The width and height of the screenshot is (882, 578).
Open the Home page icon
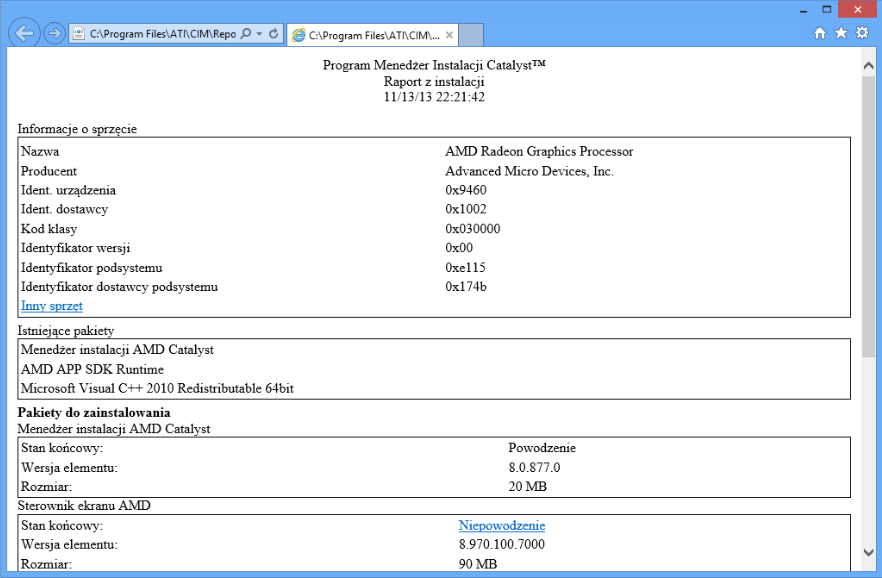820,33
